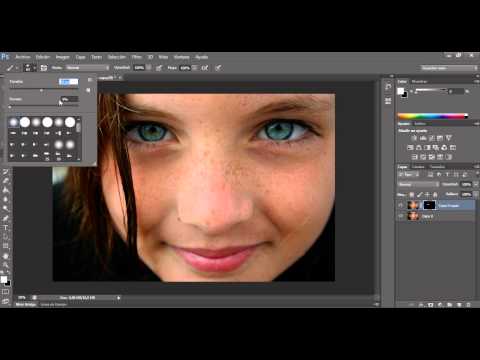Select the History Brush tool
Image resolution: width=480 pixels, height=360 pixels.
pyautogui.click(x=6, y=172)
